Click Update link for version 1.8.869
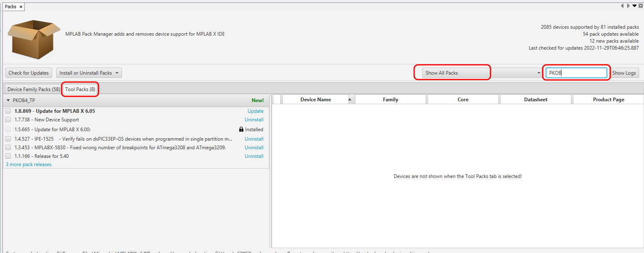The width and height of the screenshot is (644, 253). (255, 111)
